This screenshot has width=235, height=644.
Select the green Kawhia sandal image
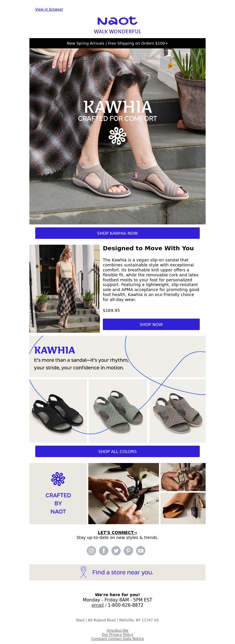pyautogui.click(x=118, y=411)
